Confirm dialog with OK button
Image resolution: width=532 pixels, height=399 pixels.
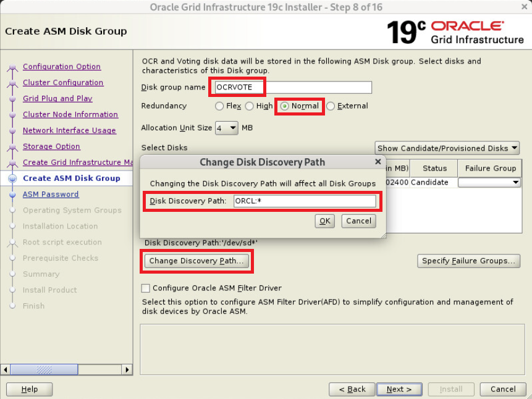click(324, 221)
